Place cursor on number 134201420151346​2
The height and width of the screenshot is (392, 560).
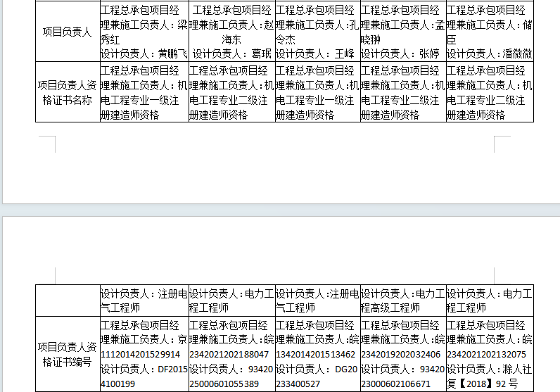click(315, 355)
